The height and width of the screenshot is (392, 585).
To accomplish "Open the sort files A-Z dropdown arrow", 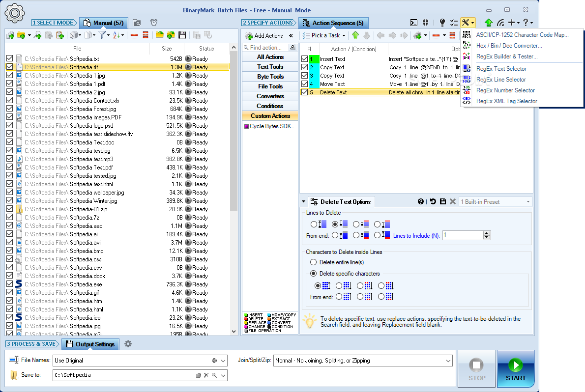I will pos(122,36).
